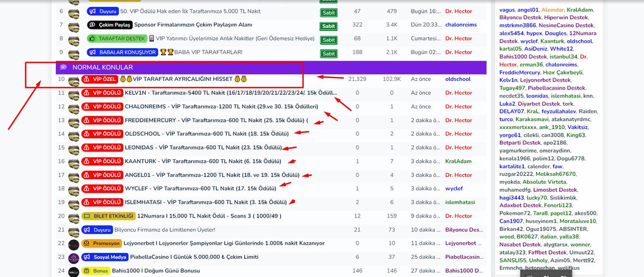
Task: Select Duyuru tag on Bilyoncu row
Action: coord(96,229)
